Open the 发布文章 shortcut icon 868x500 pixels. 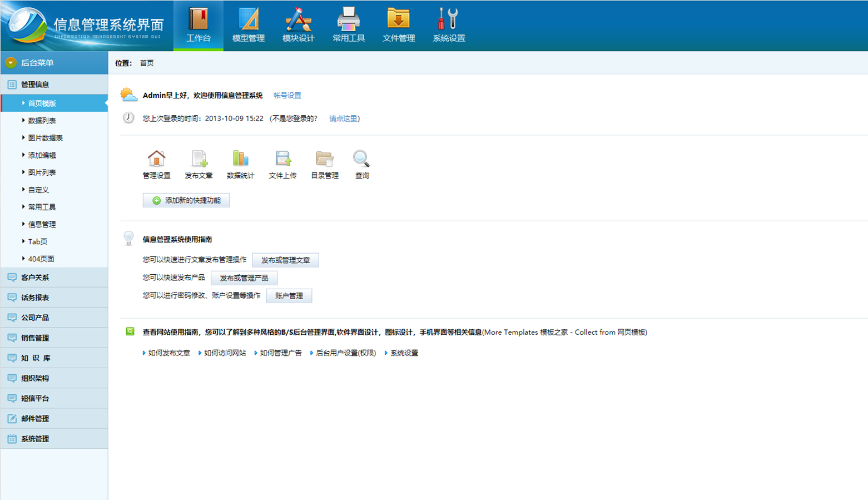tap(199, 159)
